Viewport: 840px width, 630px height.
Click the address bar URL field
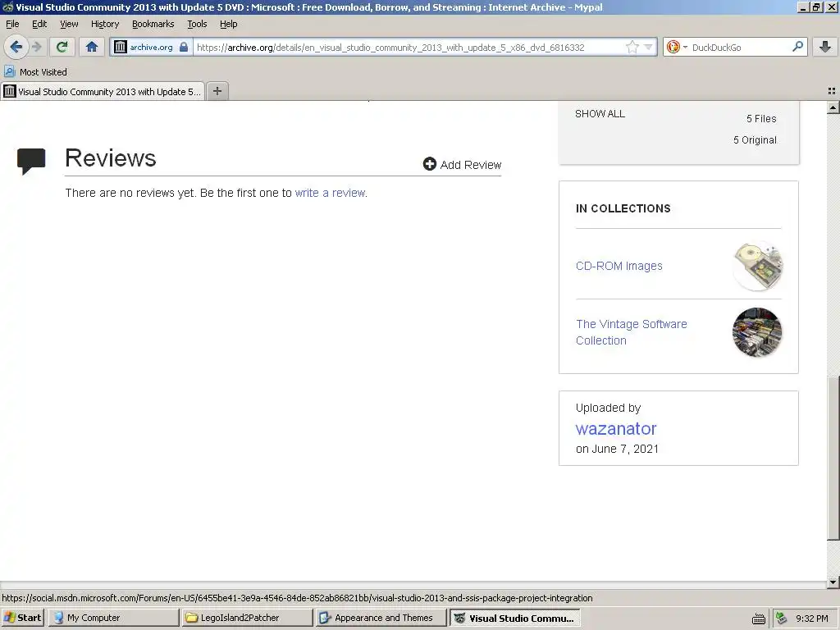pos(407,47)
